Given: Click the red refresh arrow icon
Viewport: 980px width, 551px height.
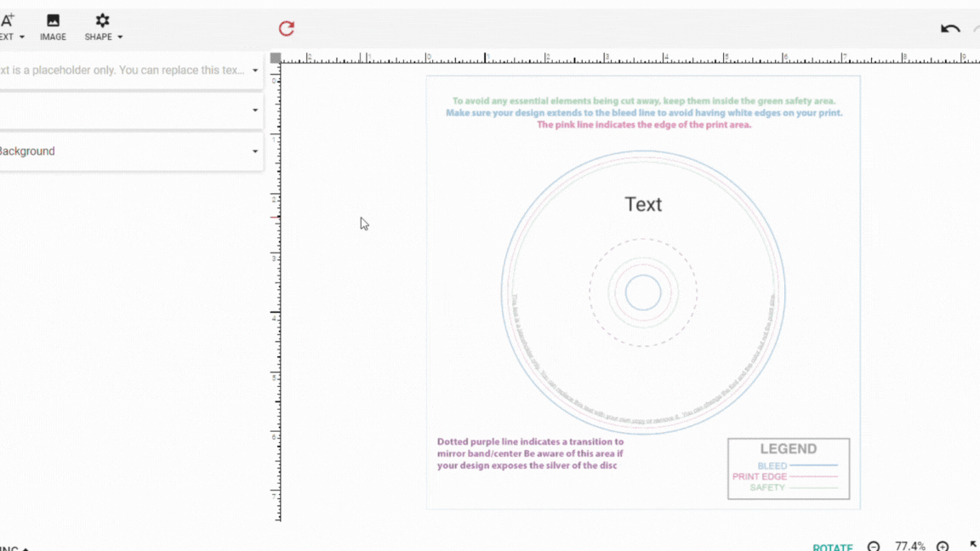Looking at the screenshot, I should tap(286, 28).
